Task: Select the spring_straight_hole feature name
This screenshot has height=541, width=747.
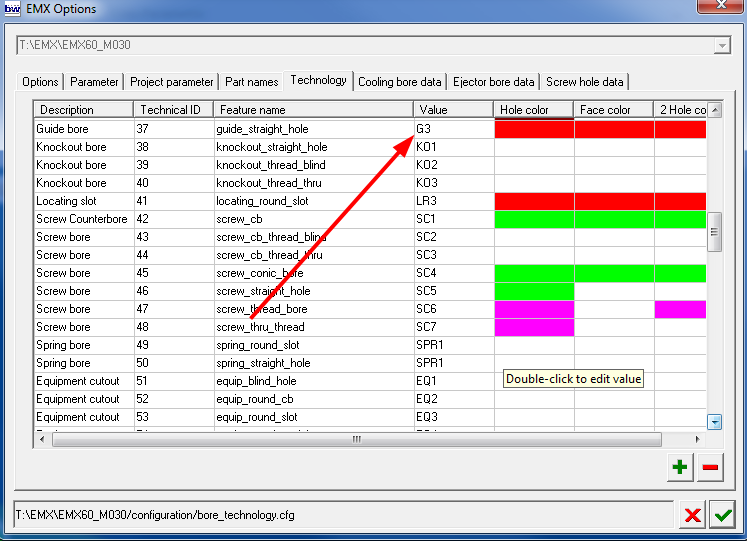Action: [x=263, y=363]
